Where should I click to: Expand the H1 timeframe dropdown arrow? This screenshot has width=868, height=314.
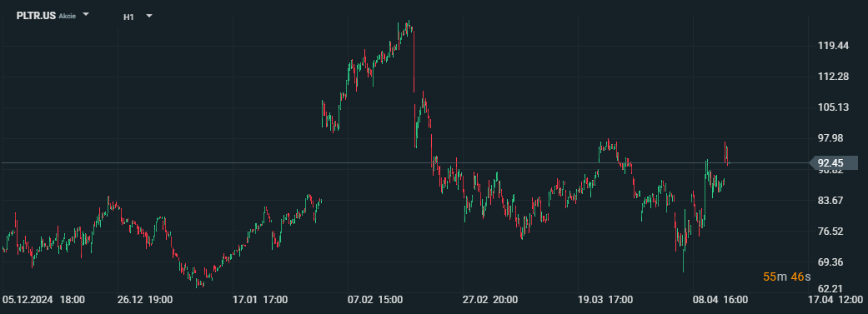click(149, 16)
